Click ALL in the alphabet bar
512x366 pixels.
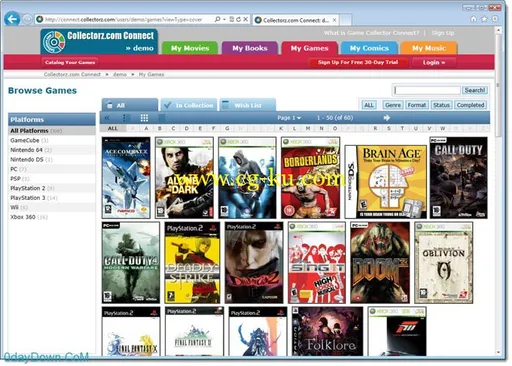(x=113, y=128)
